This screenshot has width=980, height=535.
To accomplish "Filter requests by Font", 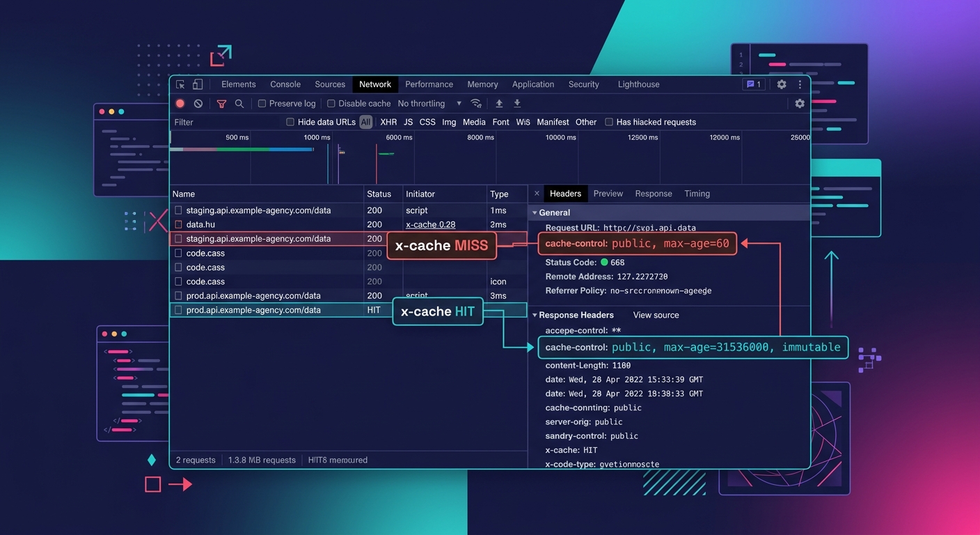I will (x=501, y=122).
